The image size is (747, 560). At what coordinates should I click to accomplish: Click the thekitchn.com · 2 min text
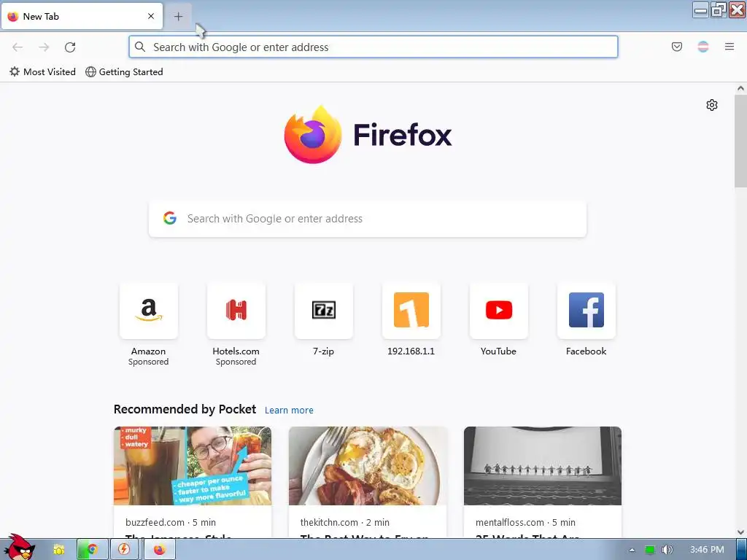point(345,522)
